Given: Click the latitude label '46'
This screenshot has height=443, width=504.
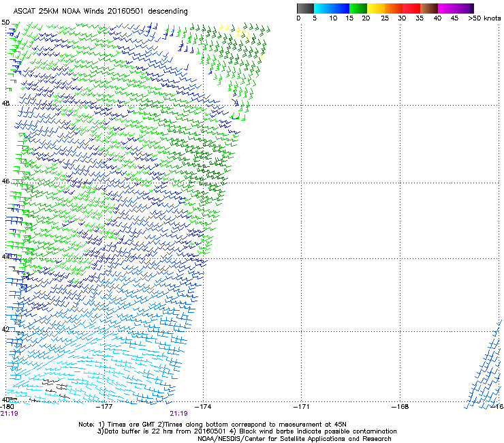Looking at the screenshot, I should (x=5, y=181).
